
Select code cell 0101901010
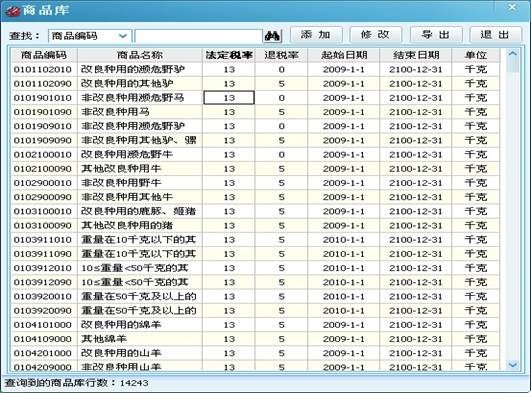coord(43,98)
